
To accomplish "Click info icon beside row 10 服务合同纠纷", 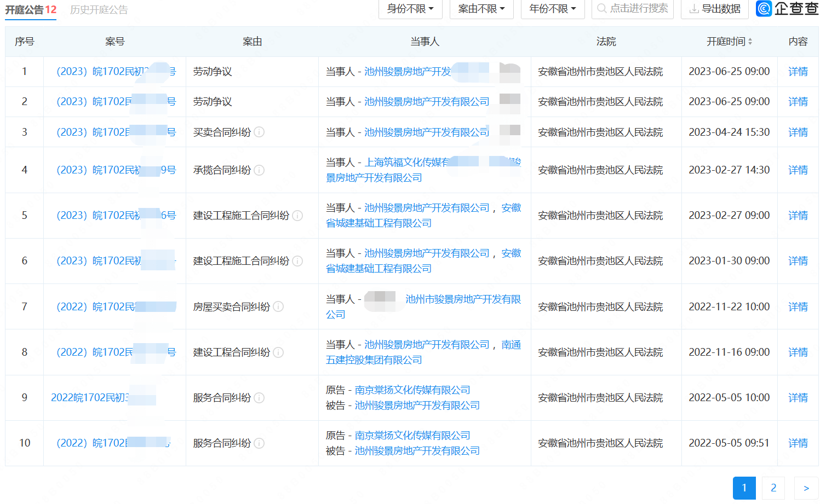I will pyautogui.click(x=260, y=443).
